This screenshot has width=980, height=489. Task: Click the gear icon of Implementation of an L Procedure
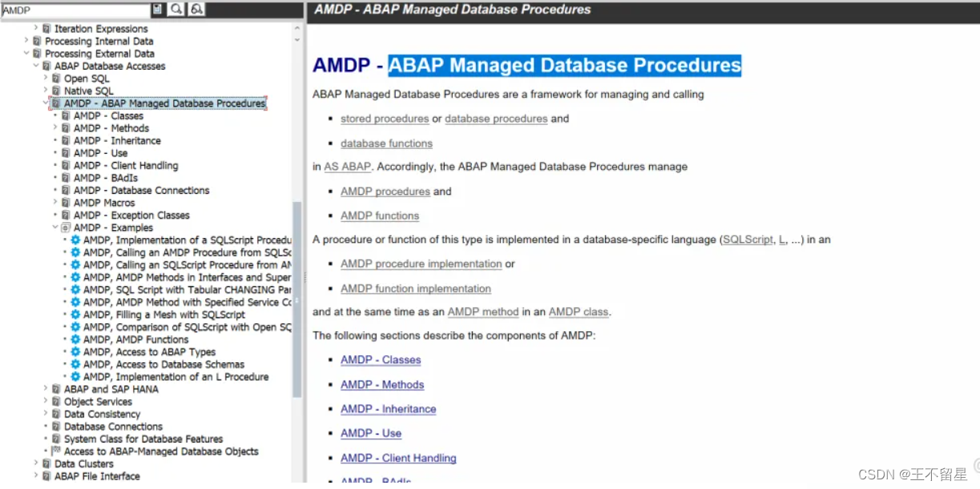tap(75, 377)
